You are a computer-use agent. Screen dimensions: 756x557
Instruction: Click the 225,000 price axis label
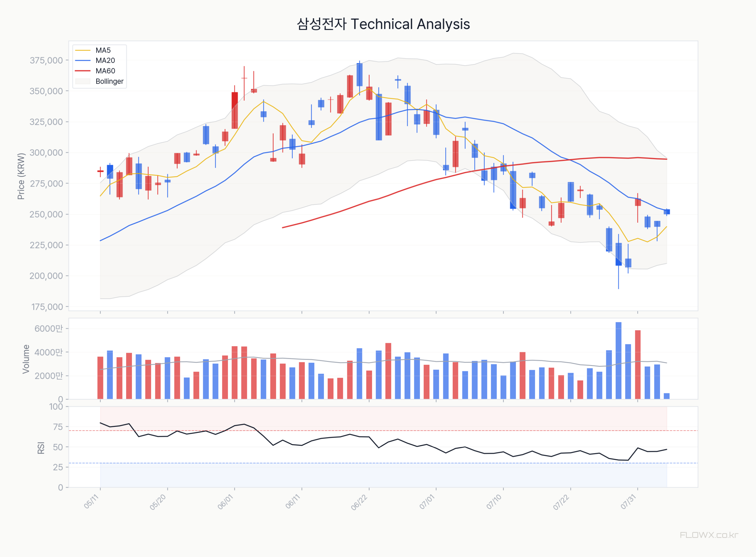[46, 245]
